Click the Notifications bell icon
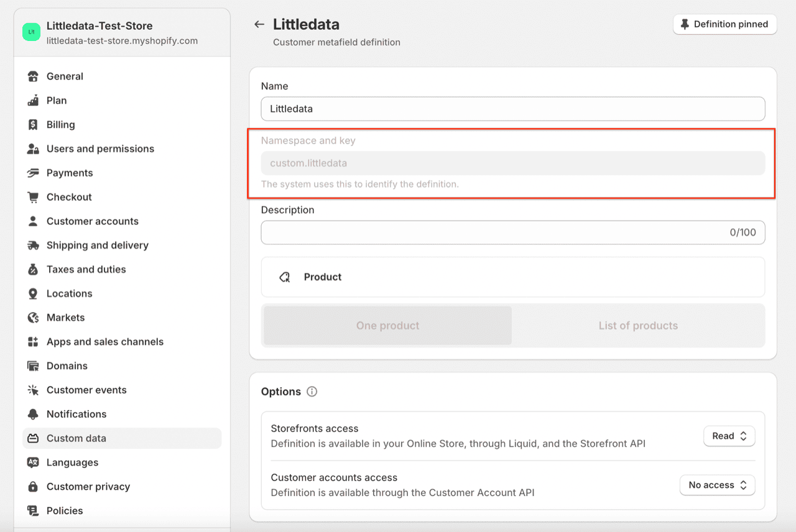This screenshot has width=796, height=532. 34,415
